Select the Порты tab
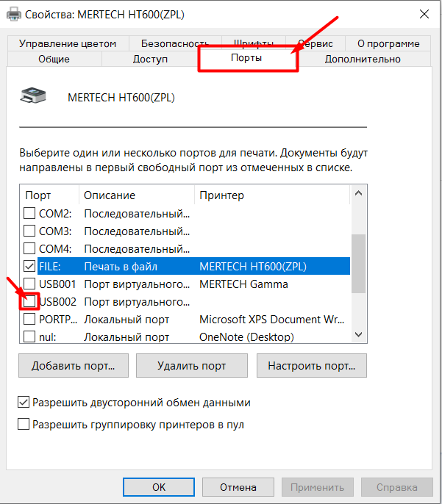Image resolution: width=442 pixels, height=504 pixels. [x=246, y=58]
